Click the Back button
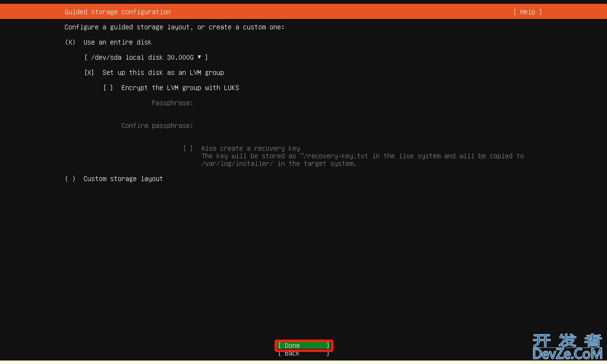607x364 pixels. coord(304,354)
